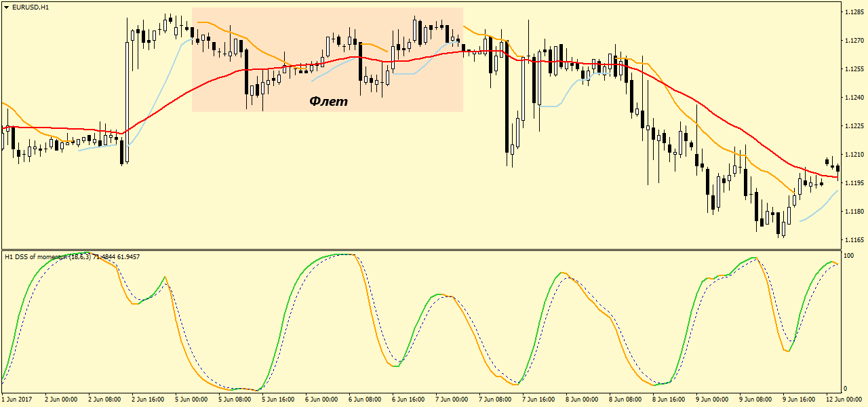Click the 1.1285 price level on the axis
Screen dimensions: 868x407
click(x=853, y=12)
